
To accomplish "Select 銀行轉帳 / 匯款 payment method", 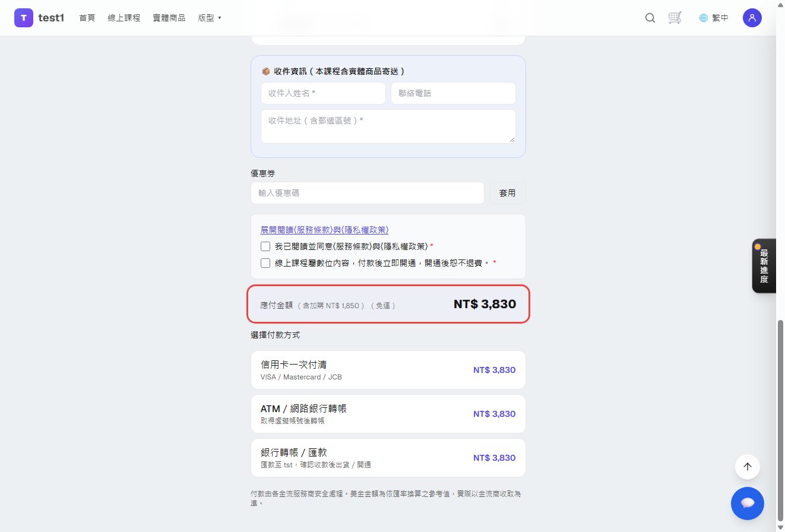I will tap(388, 458).
